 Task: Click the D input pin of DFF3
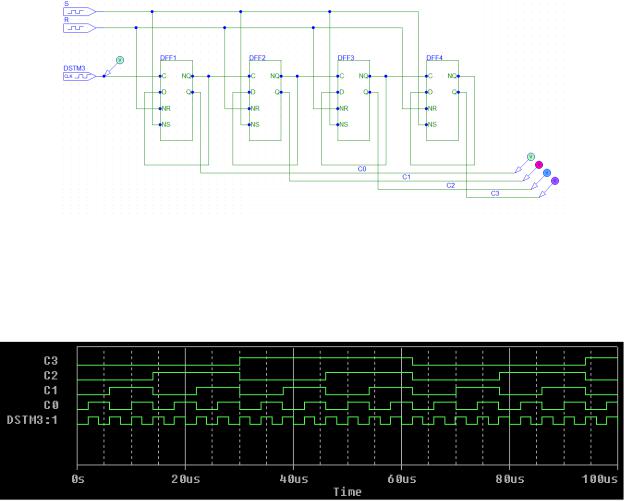341,92
